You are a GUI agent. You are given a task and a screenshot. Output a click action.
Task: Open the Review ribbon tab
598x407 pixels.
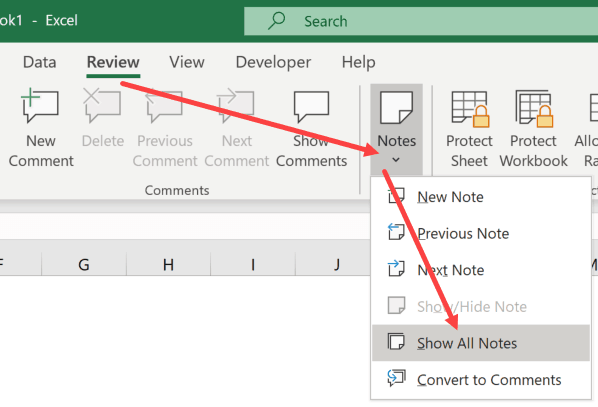click(113, 62)
